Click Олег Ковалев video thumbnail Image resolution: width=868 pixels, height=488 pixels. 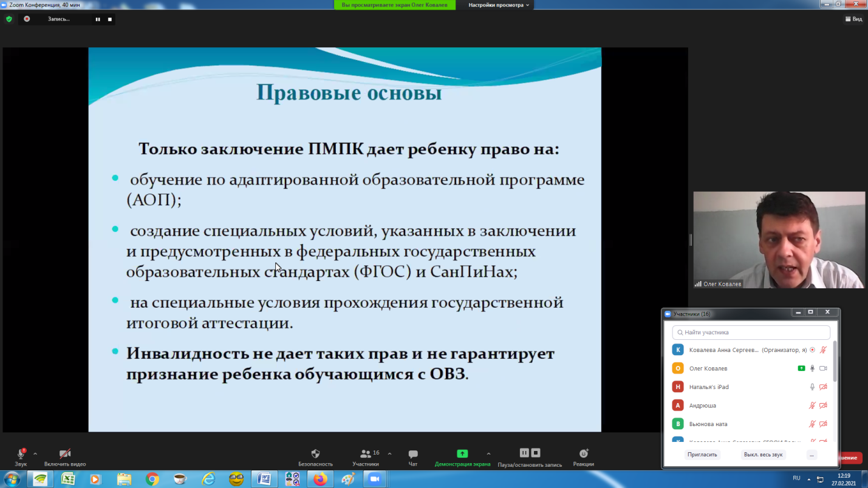[779, 240]
